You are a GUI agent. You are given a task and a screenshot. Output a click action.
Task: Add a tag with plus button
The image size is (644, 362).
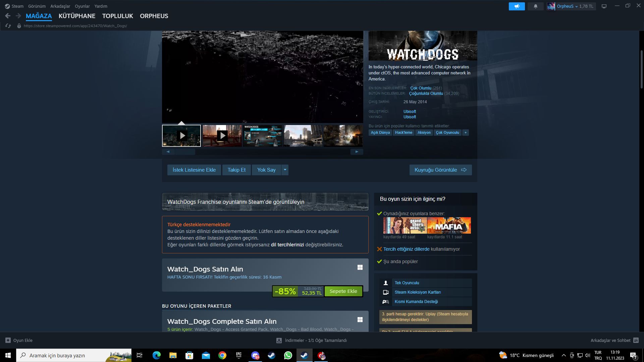(x=465, y=133)
